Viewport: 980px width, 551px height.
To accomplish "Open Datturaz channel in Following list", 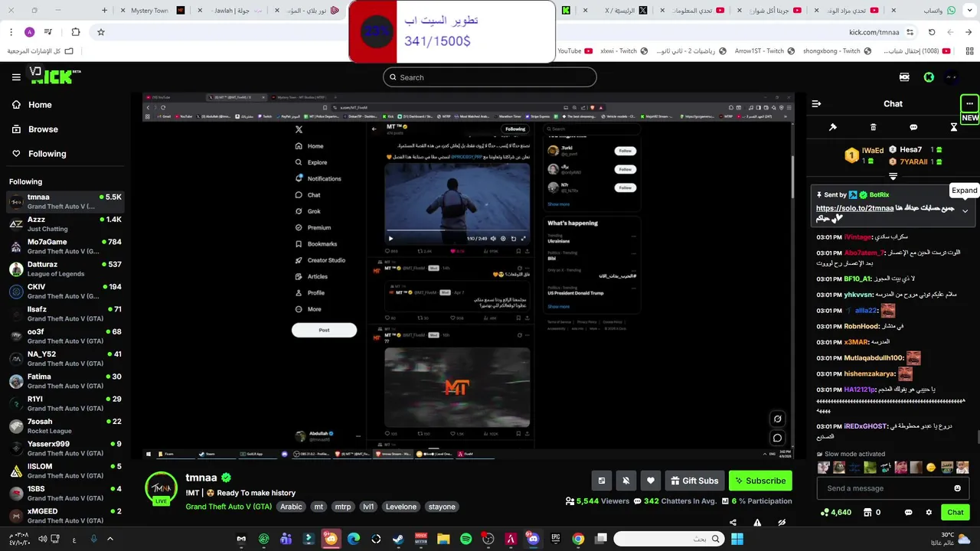I will click(x=66, y=269).
